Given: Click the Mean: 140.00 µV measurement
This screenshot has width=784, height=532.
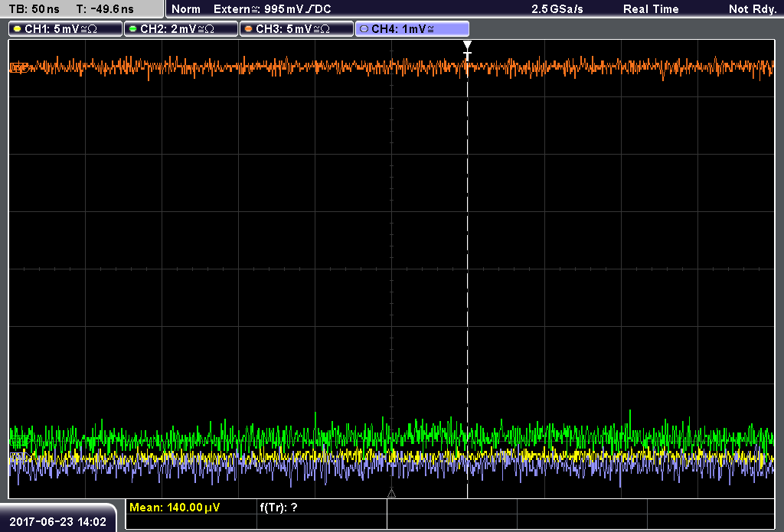Looking at the screenshot, I should pyautogui.click(x=175, y=508).
